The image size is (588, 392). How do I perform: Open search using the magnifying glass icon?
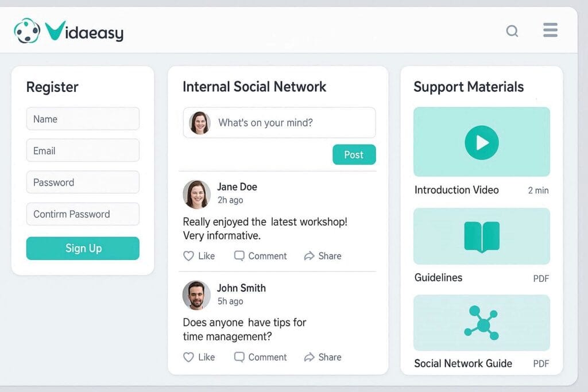pos(512,32)
